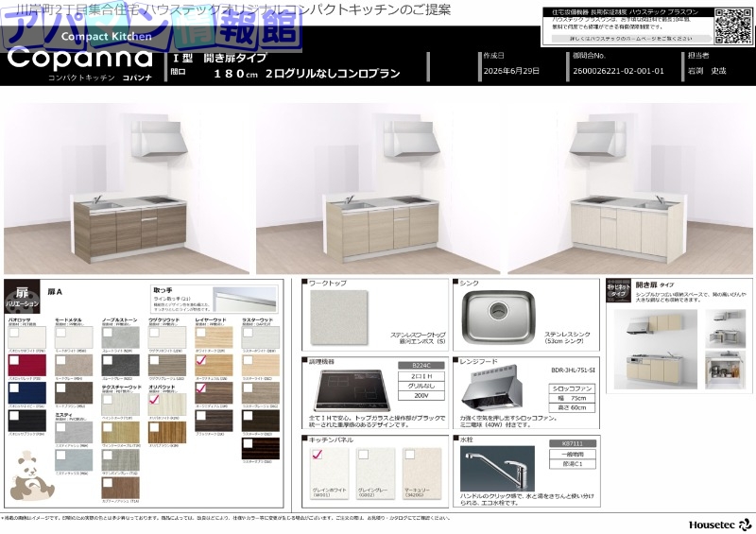Uncheck the light oak レイヤーウッド checked box
Viewport: 756px width, 534px height.
pos(201,360)
